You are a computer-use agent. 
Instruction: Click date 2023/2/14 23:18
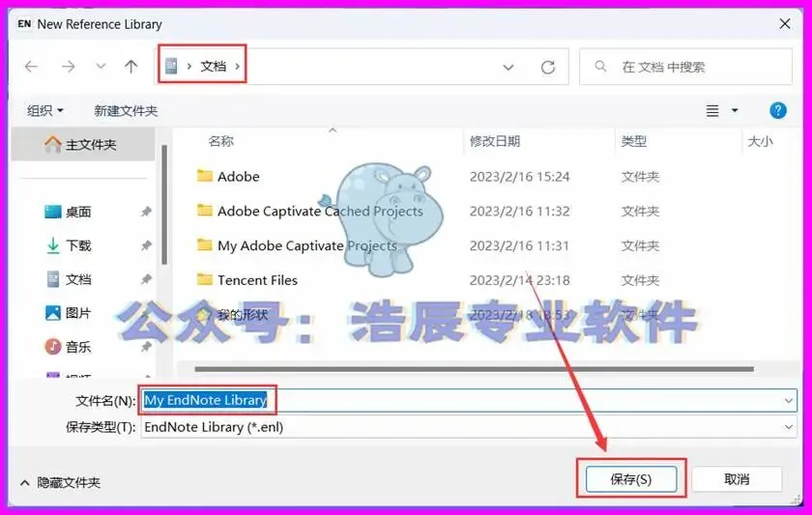click(519, 280)
